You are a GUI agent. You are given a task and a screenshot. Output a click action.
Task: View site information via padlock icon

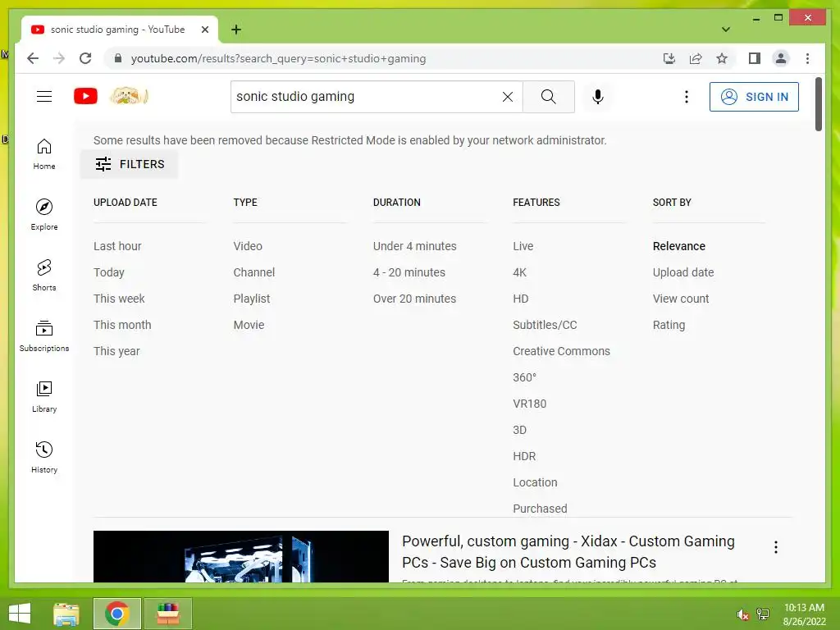(118, 58)
